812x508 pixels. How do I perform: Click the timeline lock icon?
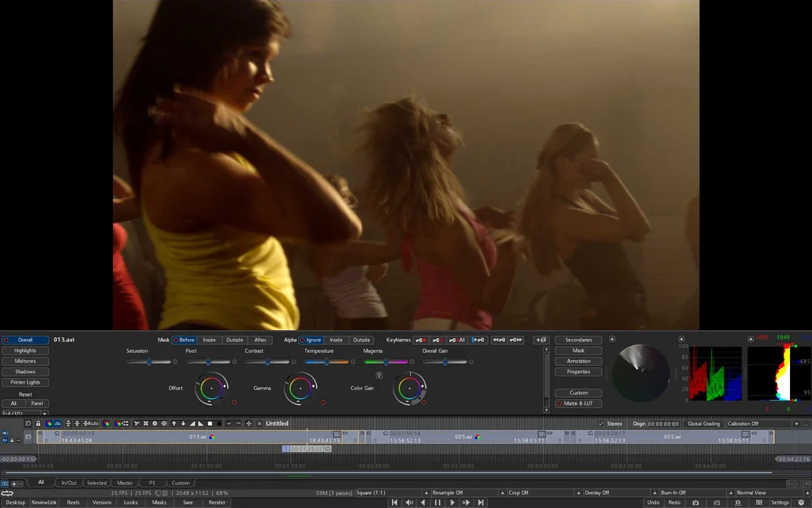pos(38,423)
